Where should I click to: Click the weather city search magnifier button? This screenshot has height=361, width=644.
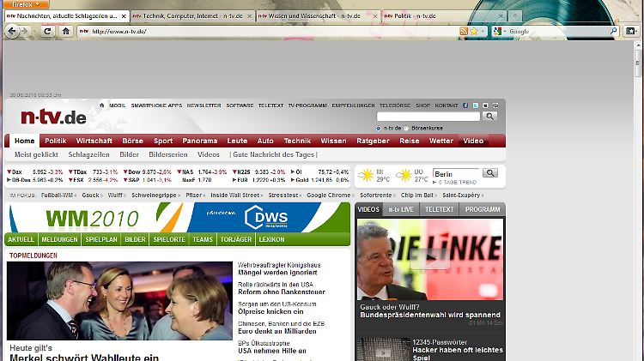(x=489, y=172)
